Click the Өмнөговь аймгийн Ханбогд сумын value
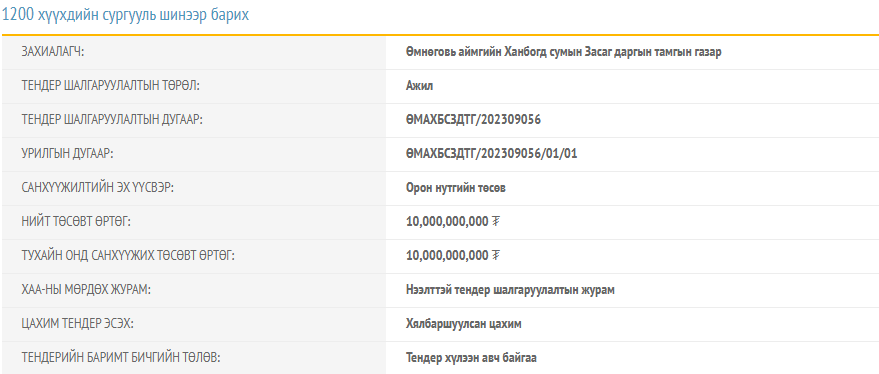 click(x=563, y=52)
